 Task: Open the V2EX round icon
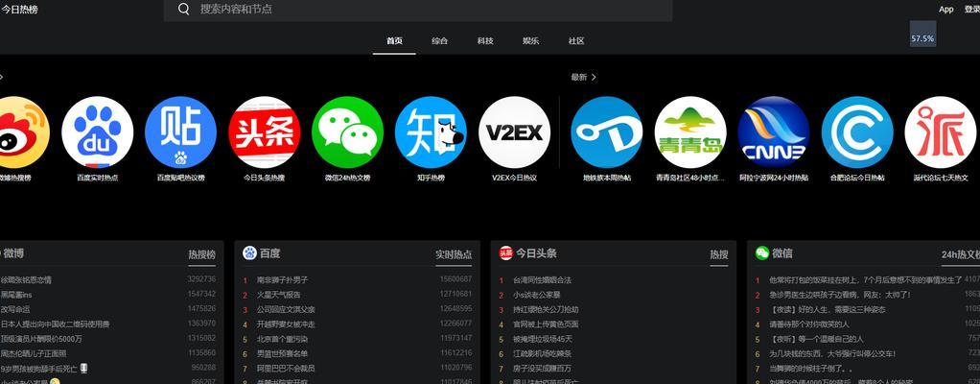[x=514, y=132]
